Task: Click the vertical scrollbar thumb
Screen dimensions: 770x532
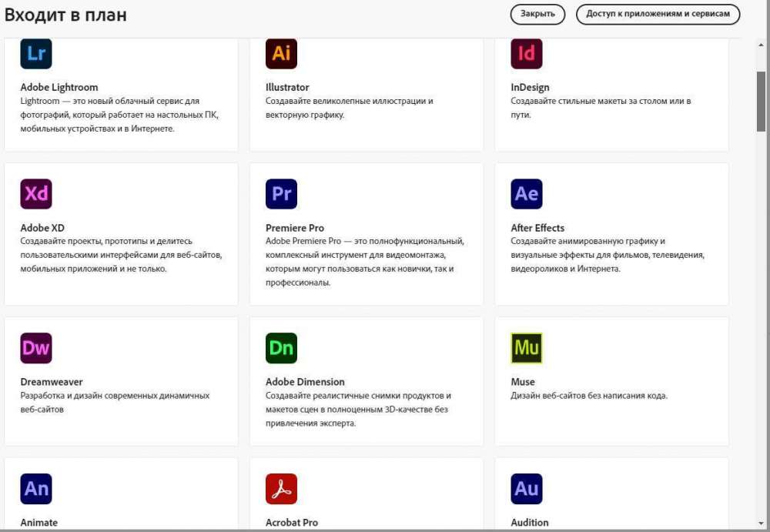Action: pyautogui.click(x=761, y=96)
